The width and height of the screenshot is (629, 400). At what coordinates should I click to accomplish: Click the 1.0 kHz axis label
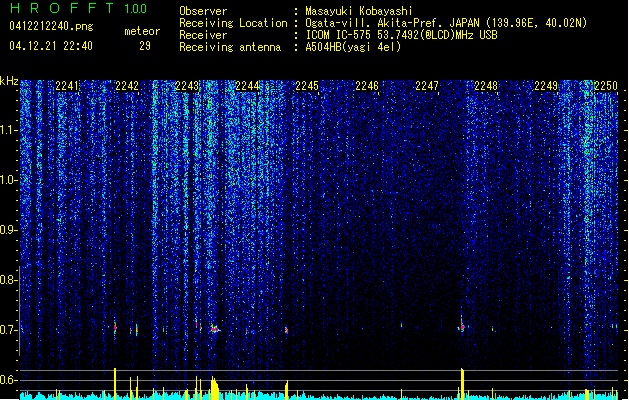tap(9, 180)
